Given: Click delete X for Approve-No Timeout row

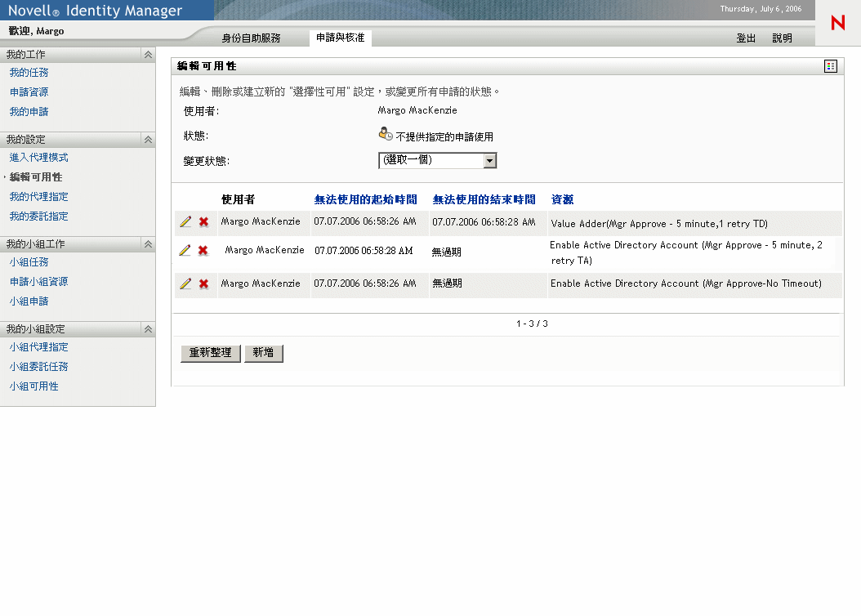Looking at the screenshot, I should [x=203, y=283].
